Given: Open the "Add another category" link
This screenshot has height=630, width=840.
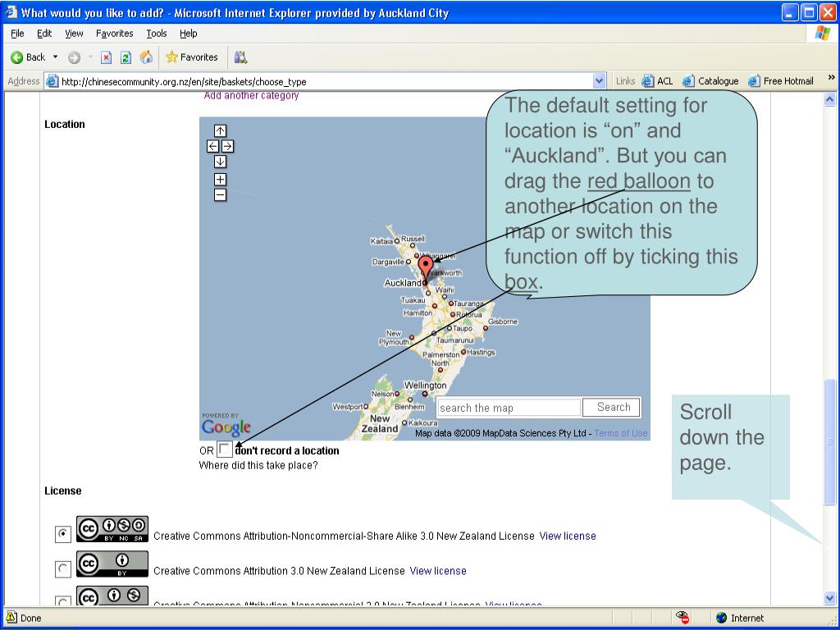Looking at the screenshot, I should pyautogui.click(x=251, y=96).
